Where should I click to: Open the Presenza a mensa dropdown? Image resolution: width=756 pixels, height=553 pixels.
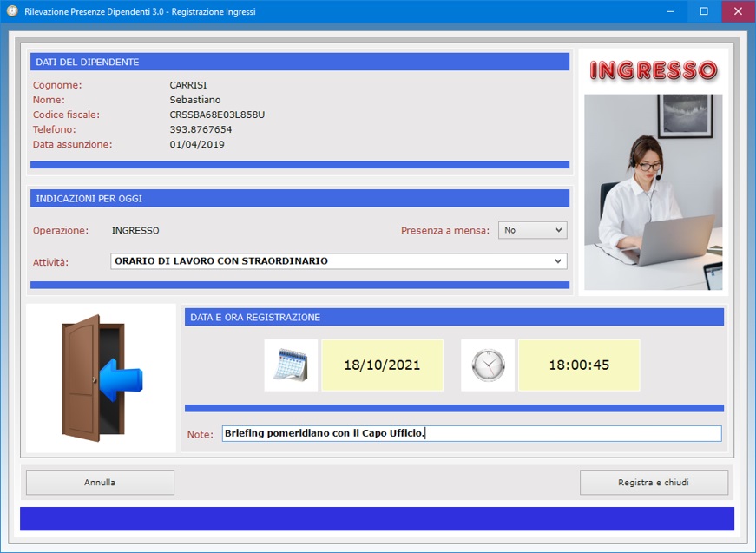point(532,230)
